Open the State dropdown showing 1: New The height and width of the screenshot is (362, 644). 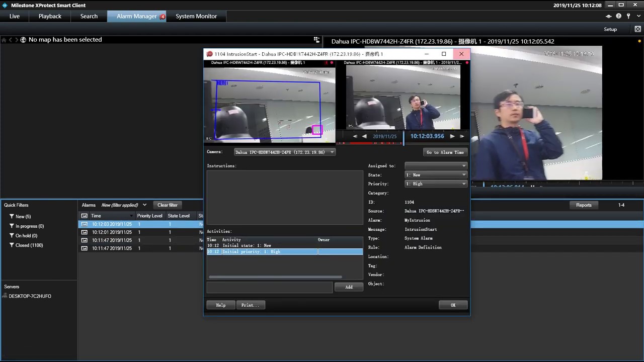tap(436, 174)
